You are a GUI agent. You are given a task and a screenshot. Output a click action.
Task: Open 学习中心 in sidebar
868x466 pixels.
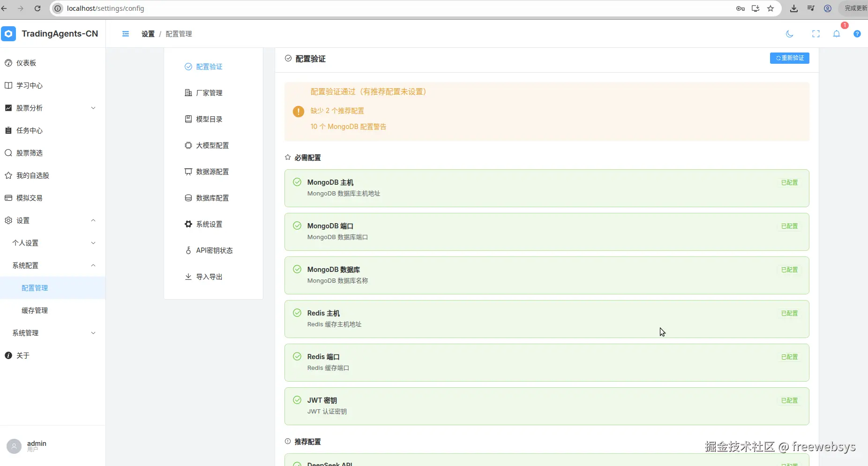(x=52, y=85)
